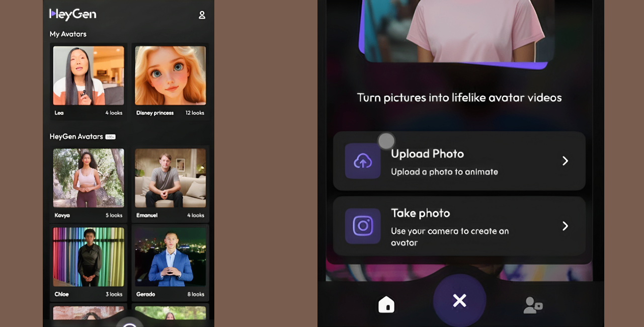This screenshot has height=327, width=644.
Task: Expand the Upload Photo option chevron
Action: [565, 161]
